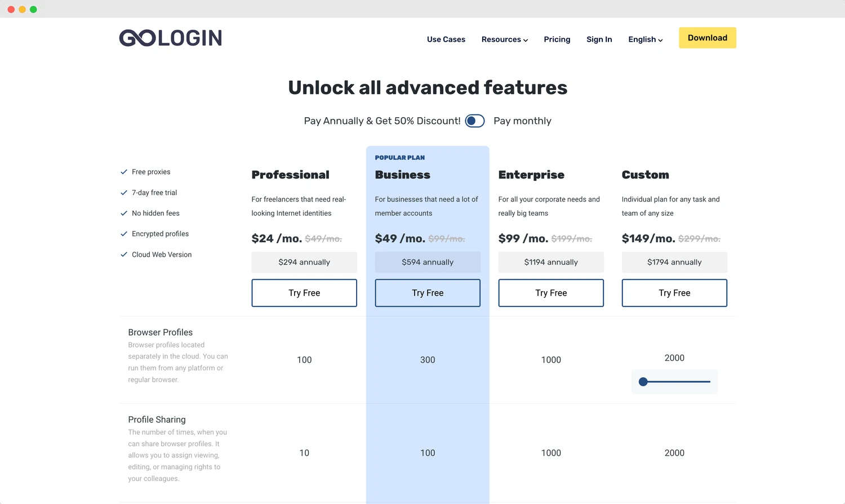Click the 2000 value above the slider
Image resolution: width=845 pixels, height=504 pixels.
pyautogui.click(x=674, y=358)
